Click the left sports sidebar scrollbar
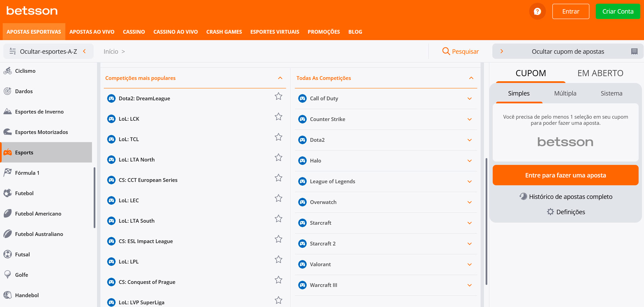 pos(94,197)
